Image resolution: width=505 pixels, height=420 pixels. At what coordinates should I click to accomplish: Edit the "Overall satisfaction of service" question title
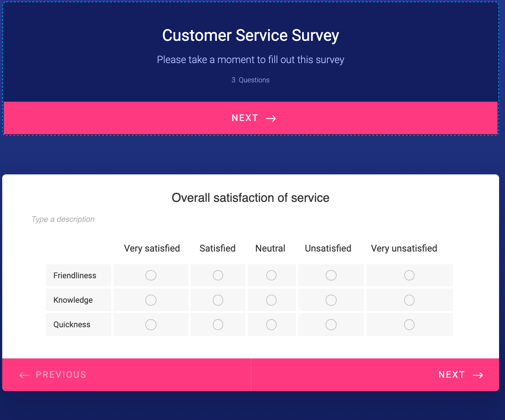[251, 198]
